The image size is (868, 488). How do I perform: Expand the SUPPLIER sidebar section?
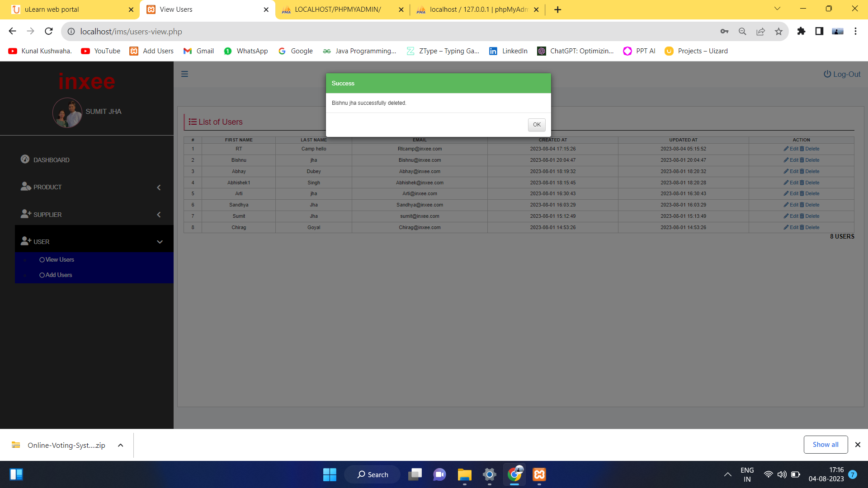point(159,215)
